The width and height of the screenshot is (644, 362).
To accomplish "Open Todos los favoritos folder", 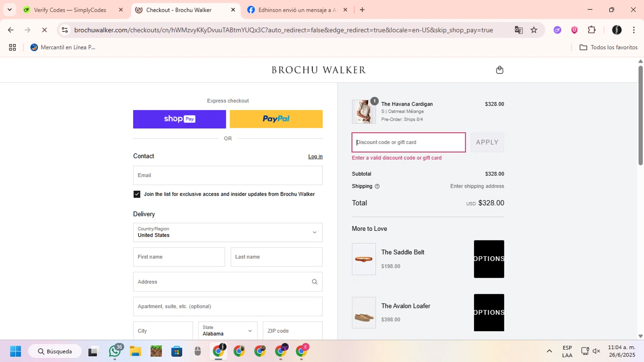I will pyautogui.click(x=608, y=47).
